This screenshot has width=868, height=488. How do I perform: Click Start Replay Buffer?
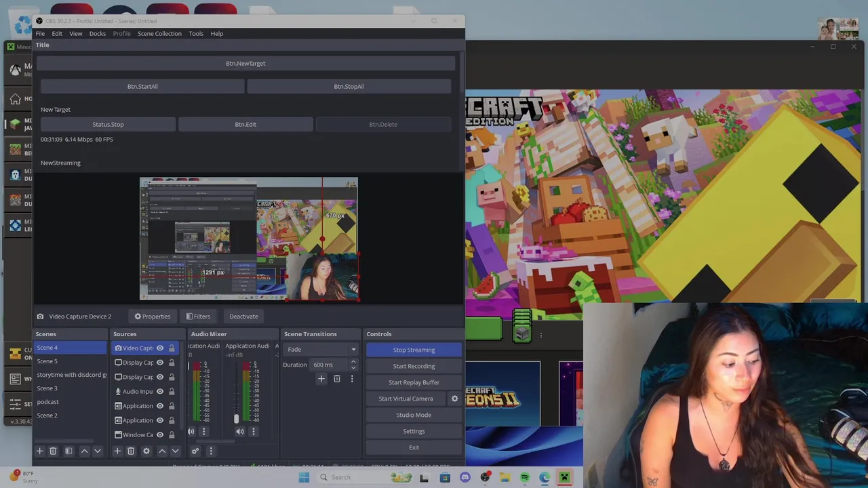414,382
